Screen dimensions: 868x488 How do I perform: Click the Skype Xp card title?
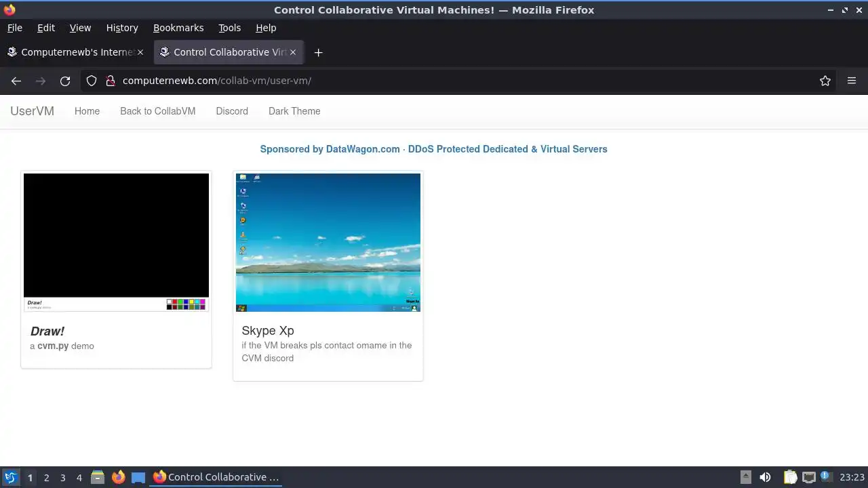[268, 331]
